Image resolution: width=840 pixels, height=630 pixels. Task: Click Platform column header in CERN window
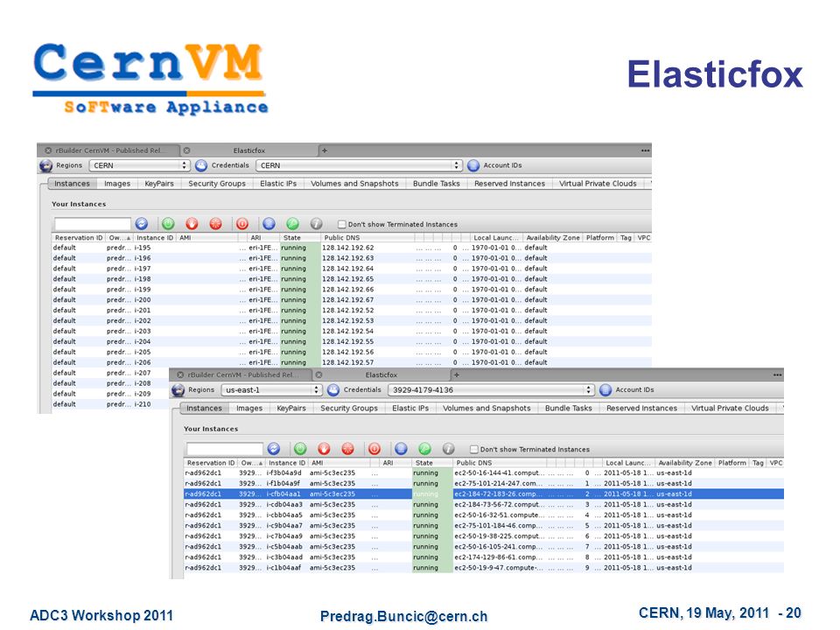(600, 238)
